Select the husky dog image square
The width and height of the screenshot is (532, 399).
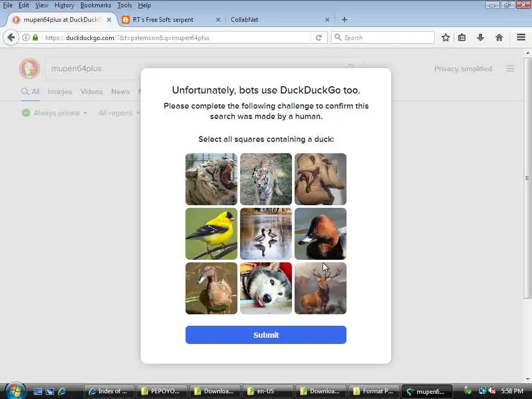tap(266, 288)
